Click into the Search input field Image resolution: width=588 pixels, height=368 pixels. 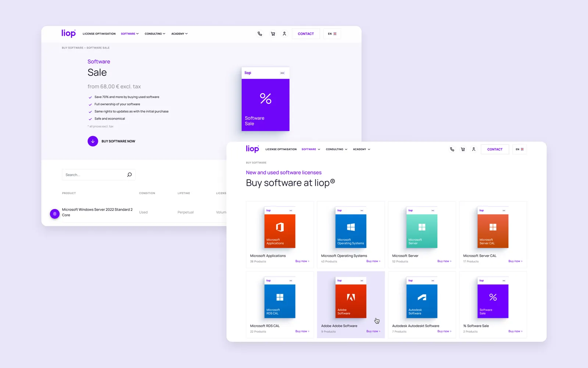click(94, 175)
